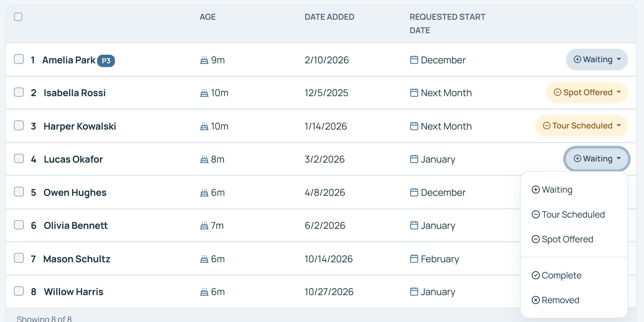Screen dimensions: 644x322
Task: Click the date 12/5/2025 in Isabella's row
Action: (x=326, y=93)
